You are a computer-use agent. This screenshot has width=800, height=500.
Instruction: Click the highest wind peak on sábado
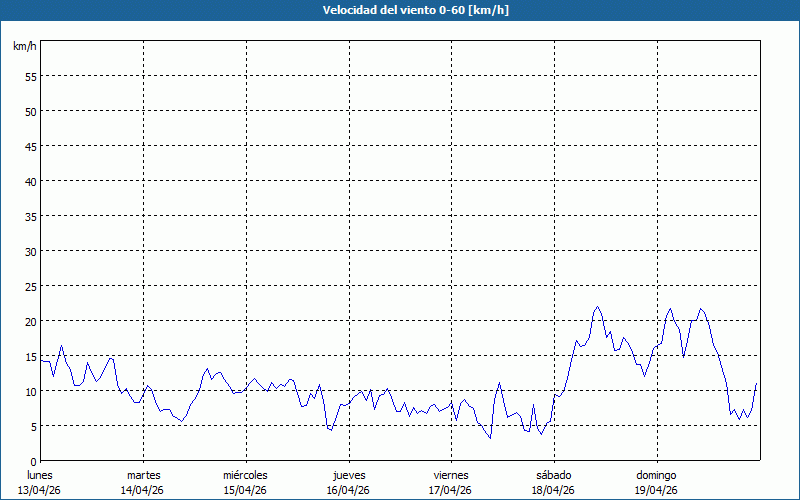pyautogui.click(x=598, y=307)
